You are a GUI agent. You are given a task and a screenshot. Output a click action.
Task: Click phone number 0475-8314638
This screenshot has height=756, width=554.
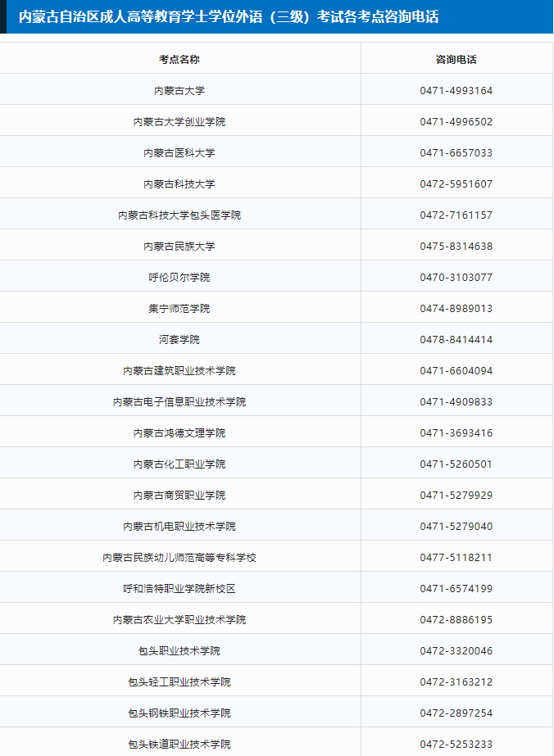456,246
